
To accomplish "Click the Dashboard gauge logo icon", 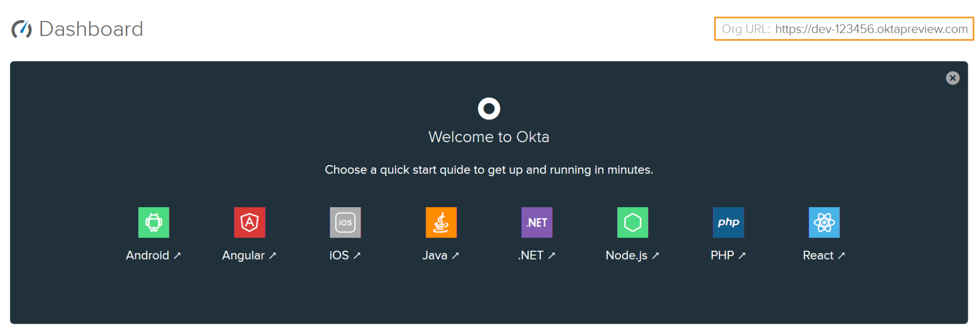I will [22, 29].
